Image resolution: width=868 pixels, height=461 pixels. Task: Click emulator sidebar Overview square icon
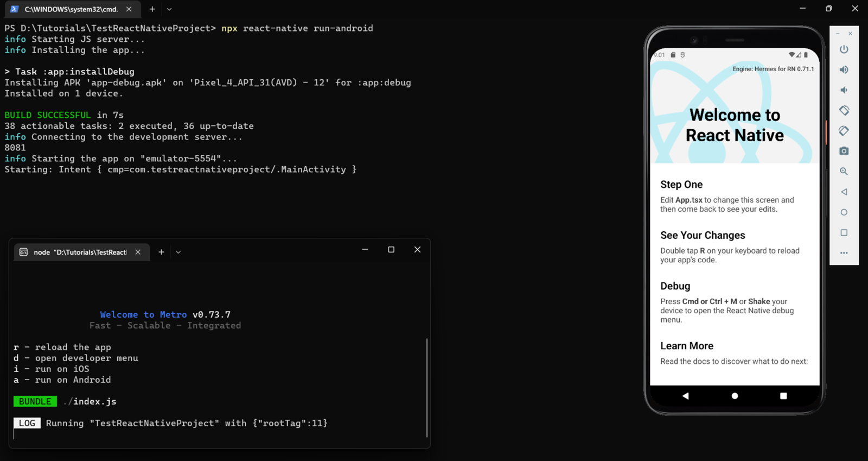point(844,232)
